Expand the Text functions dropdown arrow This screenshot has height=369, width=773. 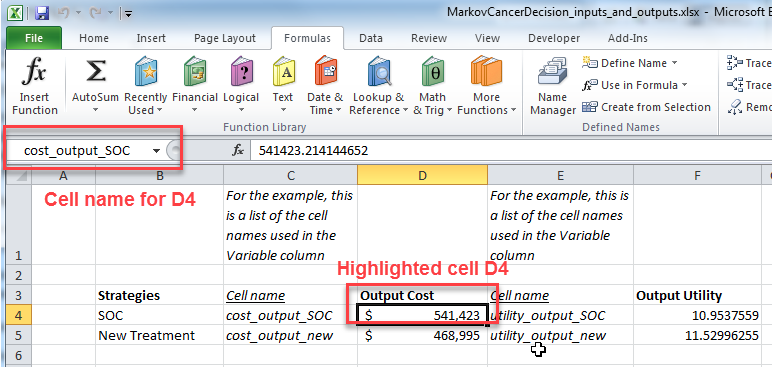tap(283, 110)
